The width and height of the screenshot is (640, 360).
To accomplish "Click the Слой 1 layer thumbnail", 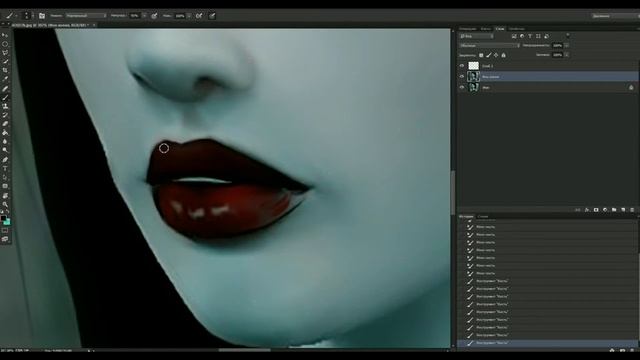I will point(473,66).
